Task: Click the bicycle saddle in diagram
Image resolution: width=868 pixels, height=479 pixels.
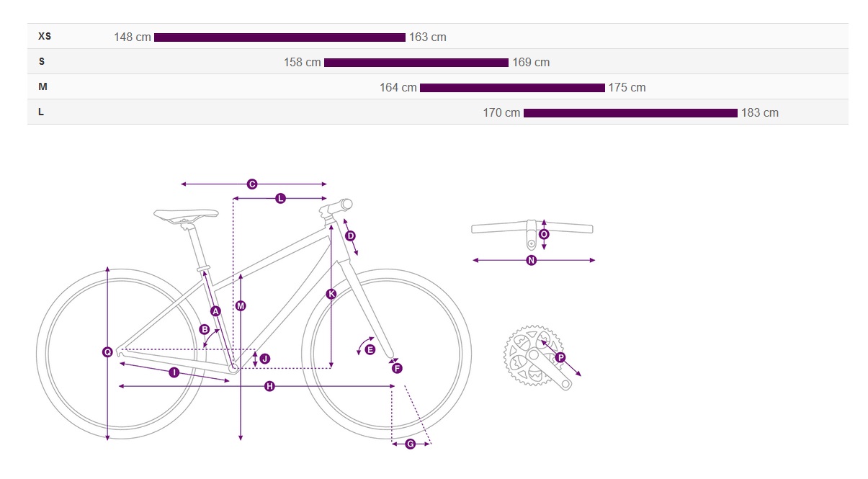Action: pyautogui.click(x=186, y=215)
